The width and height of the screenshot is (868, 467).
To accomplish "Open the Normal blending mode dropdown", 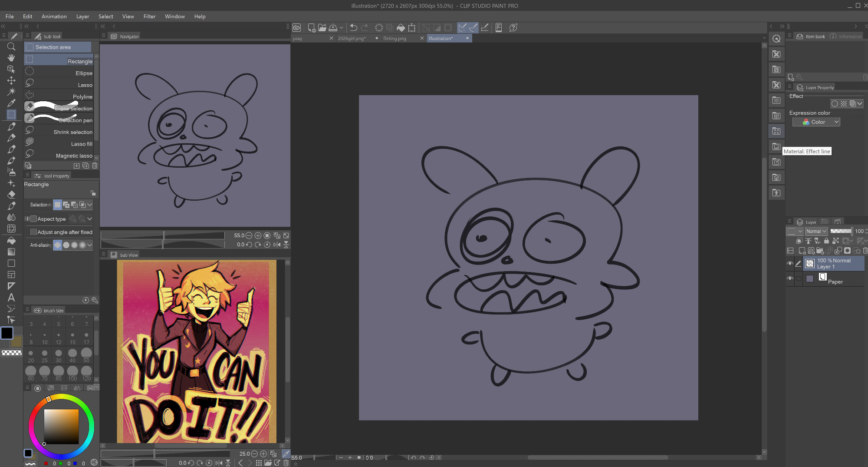I will coord(816,231).
